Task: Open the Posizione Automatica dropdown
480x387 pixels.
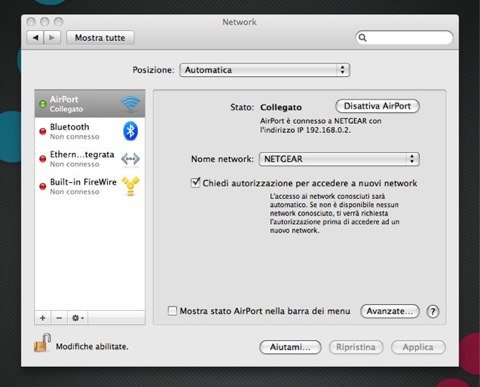Action: pyautogui.click(x=265, y=70)
